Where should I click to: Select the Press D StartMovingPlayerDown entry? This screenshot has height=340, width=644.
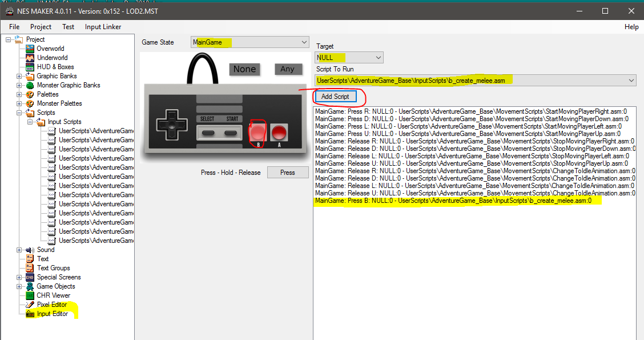(472, 119)
